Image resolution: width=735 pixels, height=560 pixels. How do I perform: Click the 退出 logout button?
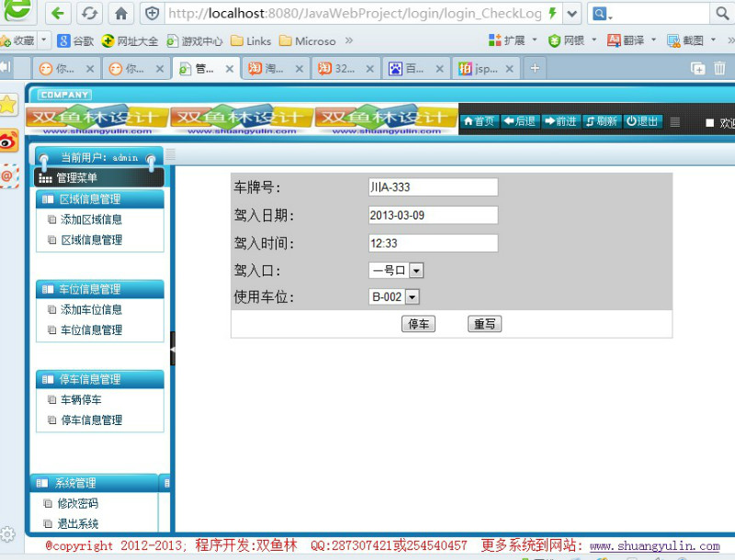pos(642,121)
